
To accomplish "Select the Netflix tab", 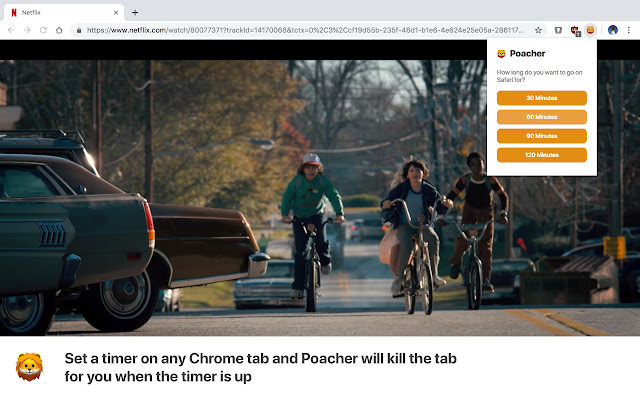I will click(x=64, y=13).
